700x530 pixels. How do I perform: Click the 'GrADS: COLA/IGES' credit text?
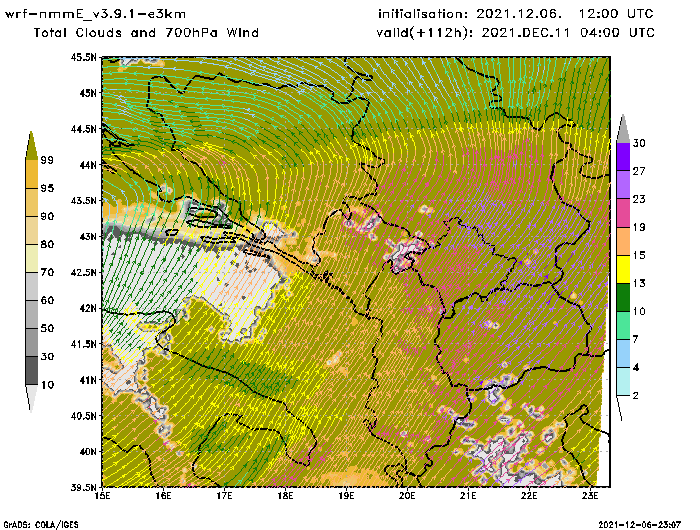(x=41, y=525)
